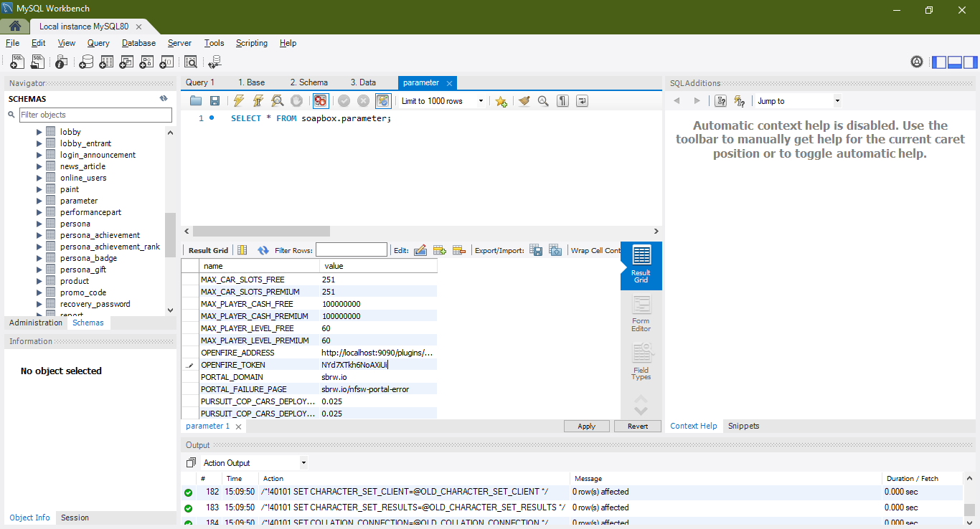Expand the lobby table node

(x=39, y=132)
